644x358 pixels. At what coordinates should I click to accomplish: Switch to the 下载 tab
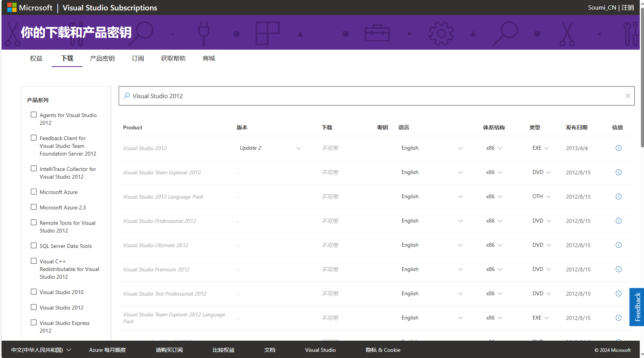tap(67, 59)
